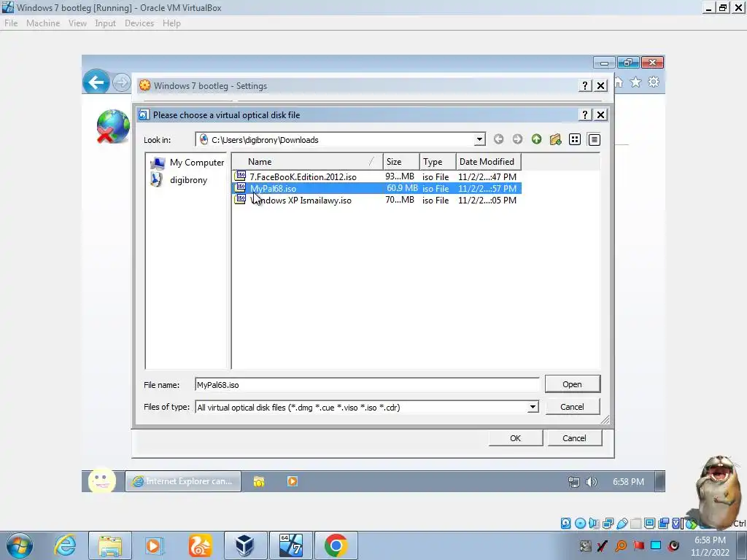Click VirtualBox hard disk status icon
Image resolution: width=747 pixels, height=560 pixels.
pos(565,524)
